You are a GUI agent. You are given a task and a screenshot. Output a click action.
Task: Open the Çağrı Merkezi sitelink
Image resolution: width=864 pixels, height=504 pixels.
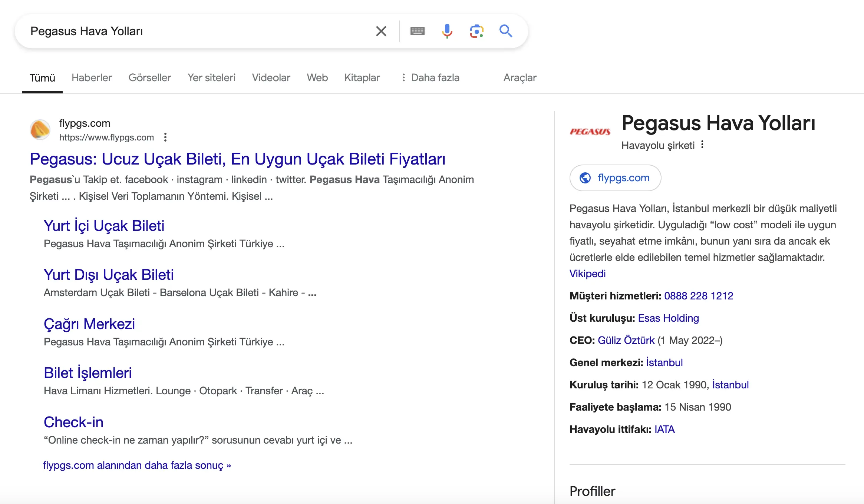coord(89,324)
